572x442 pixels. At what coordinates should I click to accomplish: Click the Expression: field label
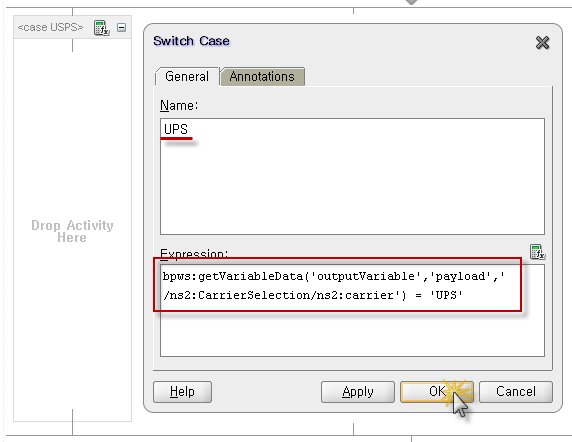pyautogui.click(x=194, y=253)
